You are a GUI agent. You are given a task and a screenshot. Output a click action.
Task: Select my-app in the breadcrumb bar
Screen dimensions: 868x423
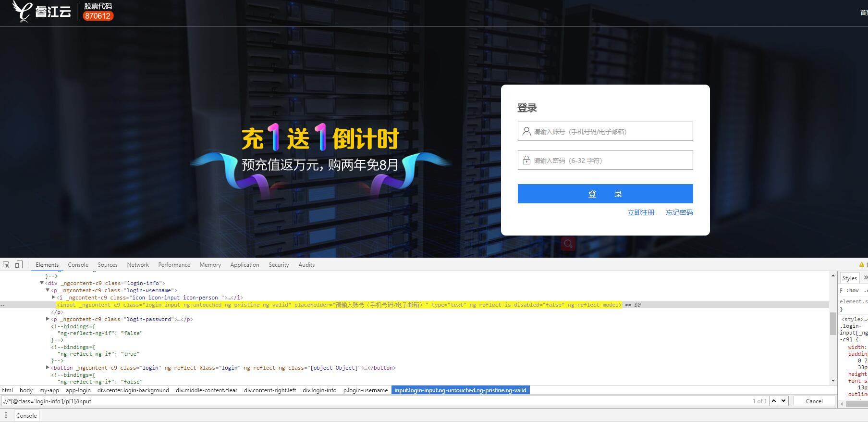tap(49, 390)
